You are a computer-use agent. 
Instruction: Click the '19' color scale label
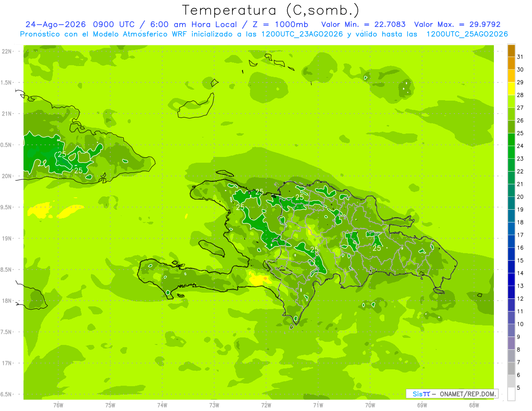[x=520, y=209]
